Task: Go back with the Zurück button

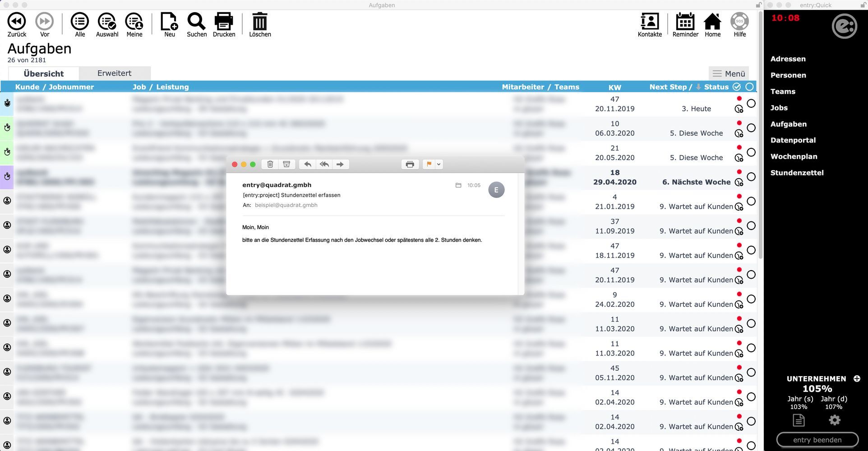Action: 17,25
